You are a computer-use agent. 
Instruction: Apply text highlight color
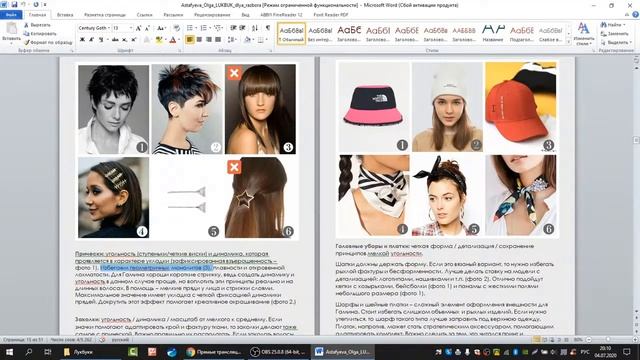tap(159, 40)
